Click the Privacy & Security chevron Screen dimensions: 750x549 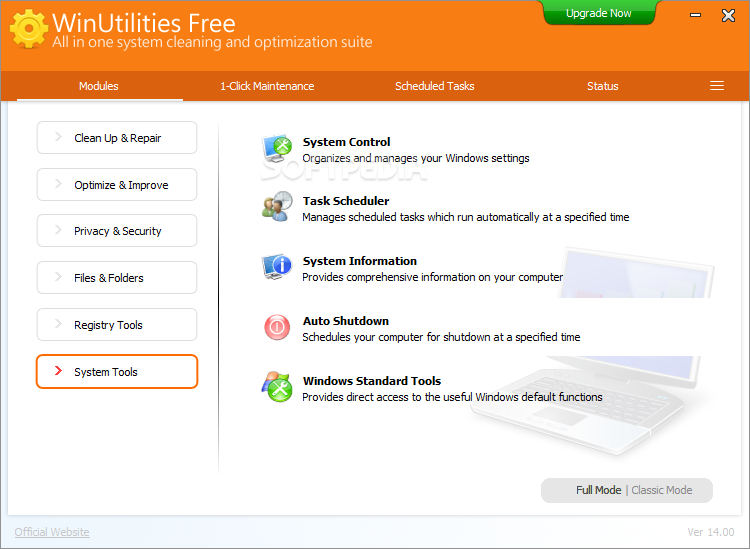point(58,230)
